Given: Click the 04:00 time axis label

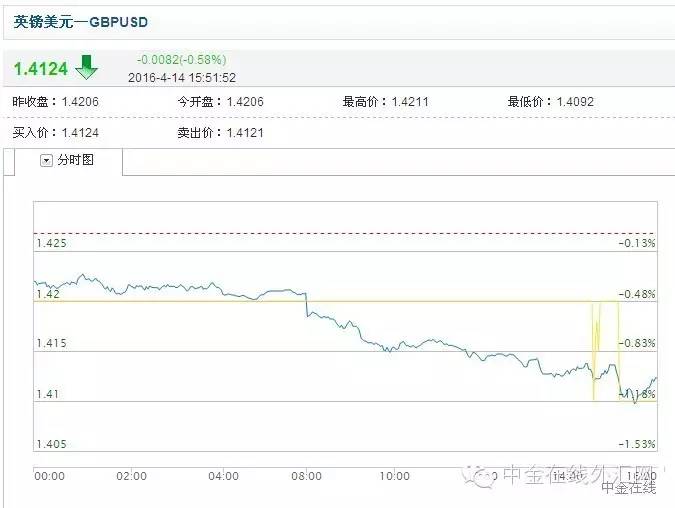Looking at the screenshot, I should pos(222,476).
